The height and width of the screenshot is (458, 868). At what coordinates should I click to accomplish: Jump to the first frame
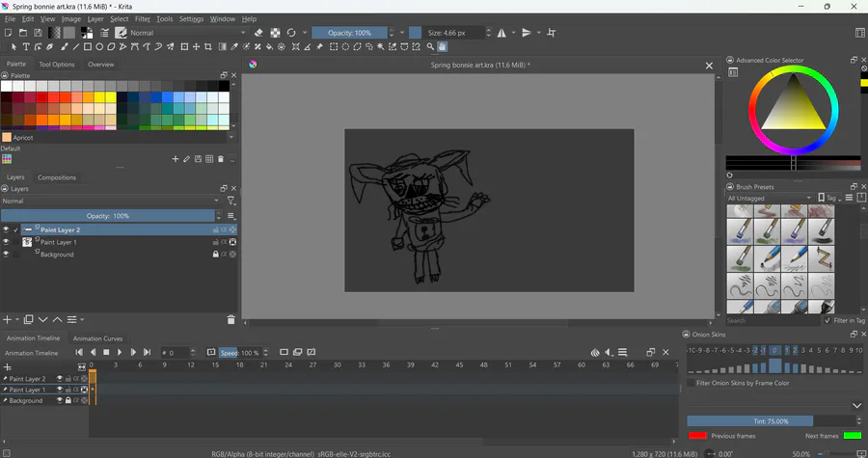click(79, 352)
